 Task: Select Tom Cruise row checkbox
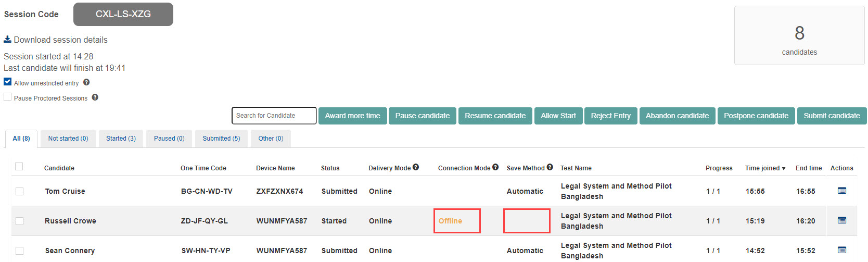19,191
